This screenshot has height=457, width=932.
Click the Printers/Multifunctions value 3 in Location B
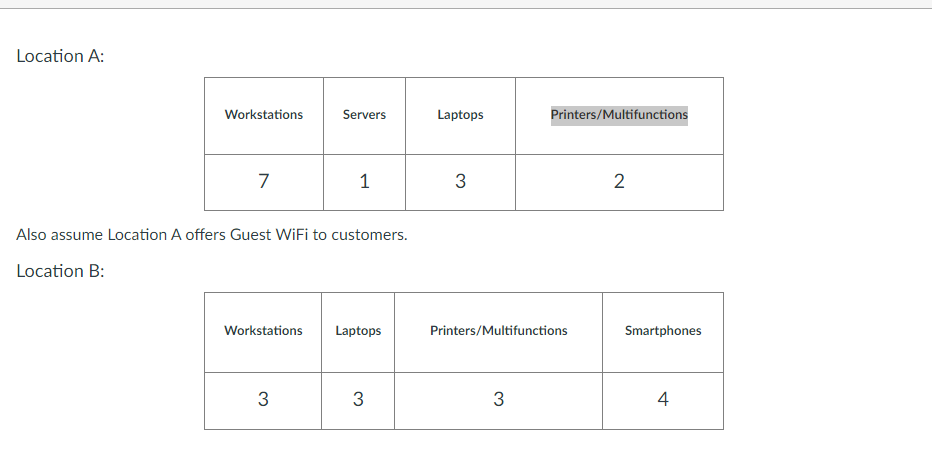point(499,399)
